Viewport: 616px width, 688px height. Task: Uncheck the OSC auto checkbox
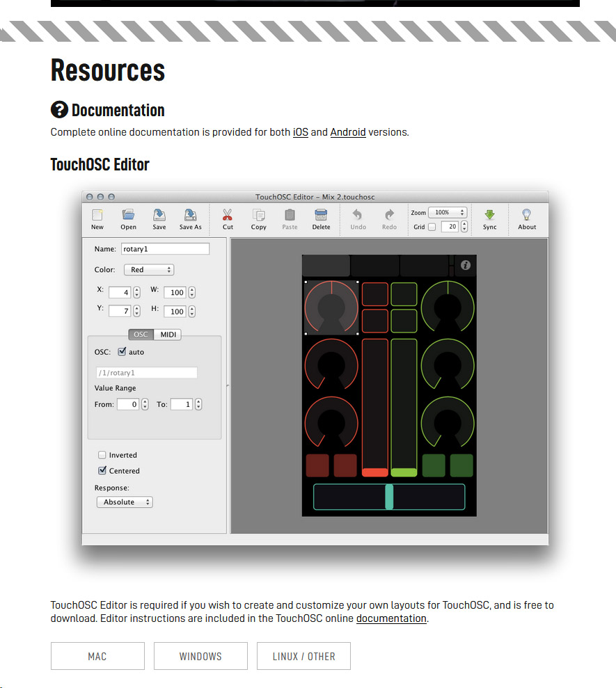tap(122, 351)
